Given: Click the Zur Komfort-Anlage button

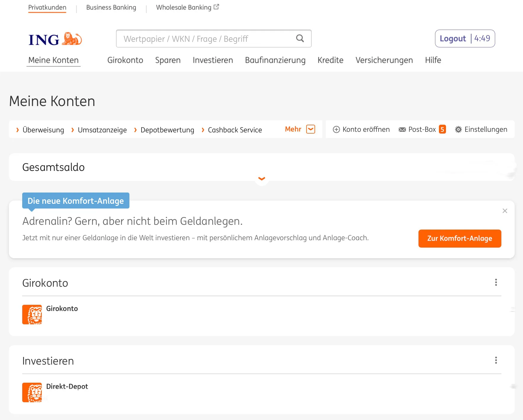Looking at the screenshot, I should [460, 238].
